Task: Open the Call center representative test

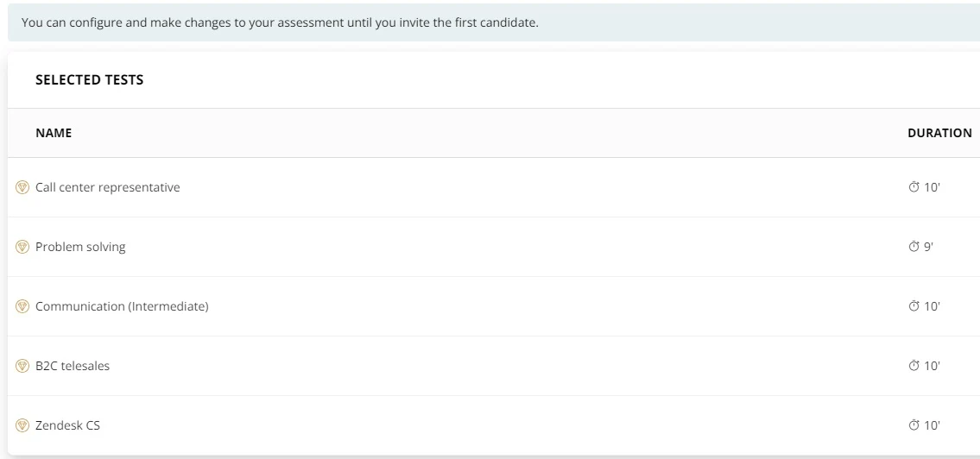Action: (x=108, y=187)
